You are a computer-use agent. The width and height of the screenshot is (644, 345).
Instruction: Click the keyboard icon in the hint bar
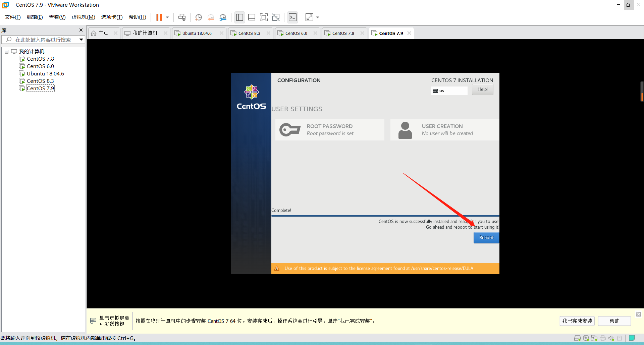pos(93,321)
